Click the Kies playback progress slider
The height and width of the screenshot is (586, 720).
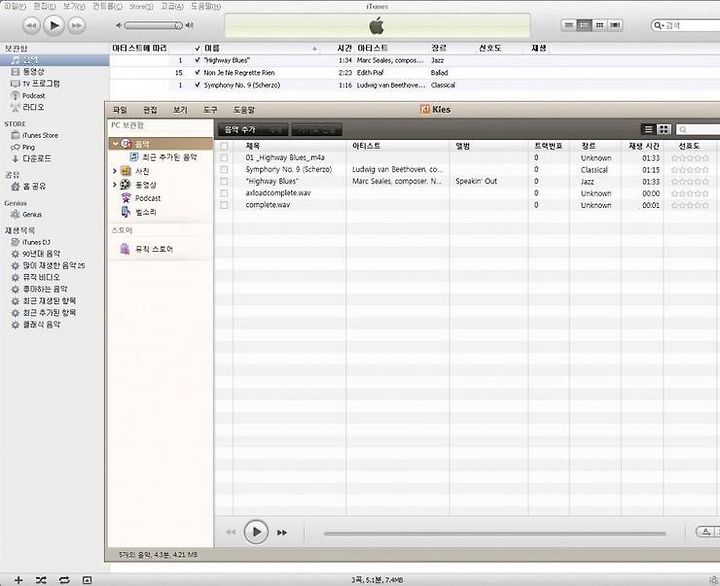(495, 534)
